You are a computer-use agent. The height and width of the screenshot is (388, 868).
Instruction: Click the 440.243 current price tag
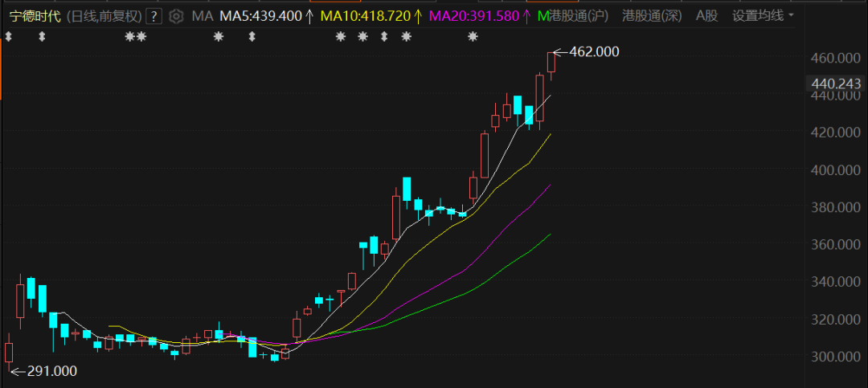point(835,84)
